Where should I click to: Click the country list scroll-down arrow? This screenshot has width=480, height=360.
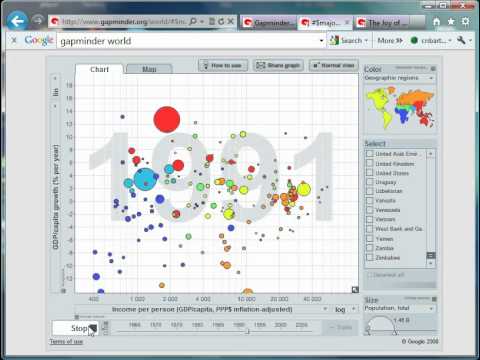point(430,263)
